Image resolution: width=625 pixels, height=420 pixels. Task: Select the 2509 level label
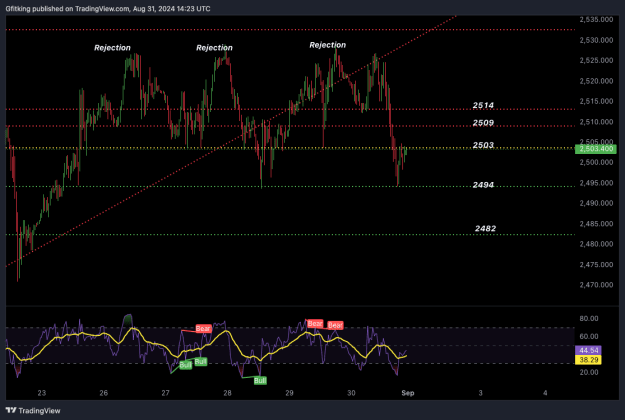point(483,123)
